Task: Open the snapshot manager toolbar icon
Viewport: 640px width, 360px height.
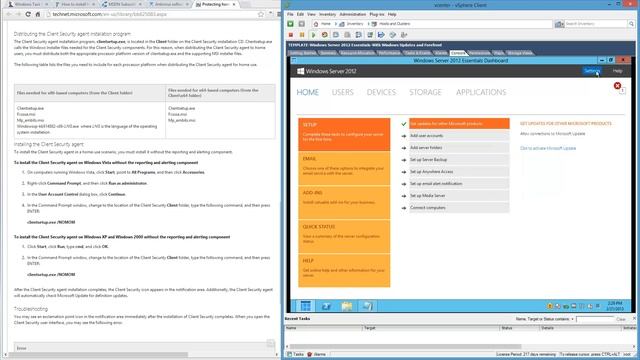Action: pos(358,35)
